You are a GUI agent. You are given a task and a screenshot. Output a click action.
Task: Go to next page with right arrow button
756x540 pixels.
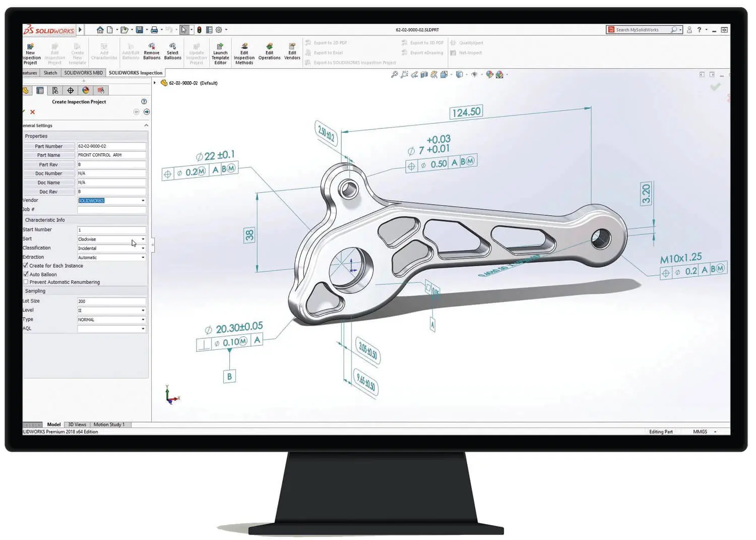pos(147,112)
